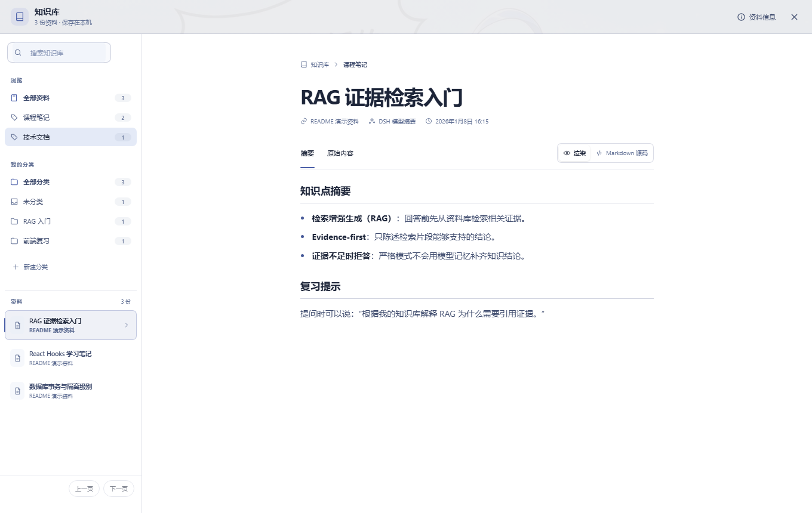
Task: Click the 复习提示 heading
Action: click(x=321, y=286)
